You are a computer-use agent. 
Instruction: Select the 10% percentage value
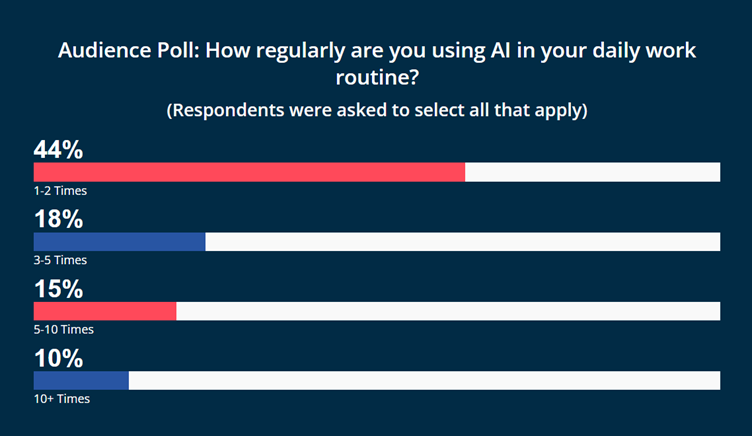click(x=59, y=358)
